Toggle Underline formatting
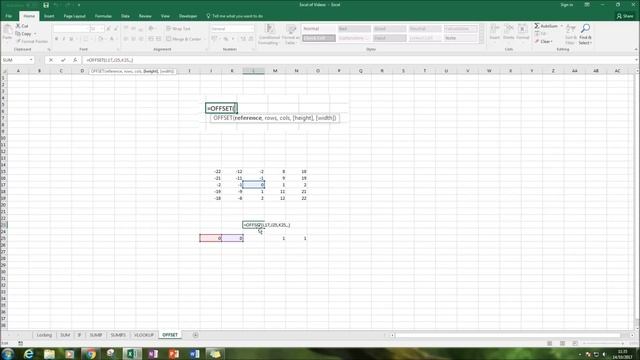640x360 pixels. pos(71,39)
